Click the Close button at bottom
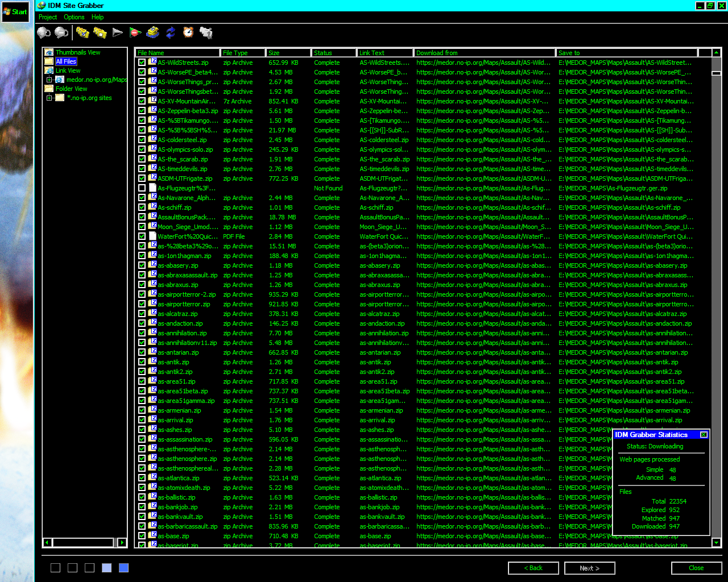 pos(696,568)
